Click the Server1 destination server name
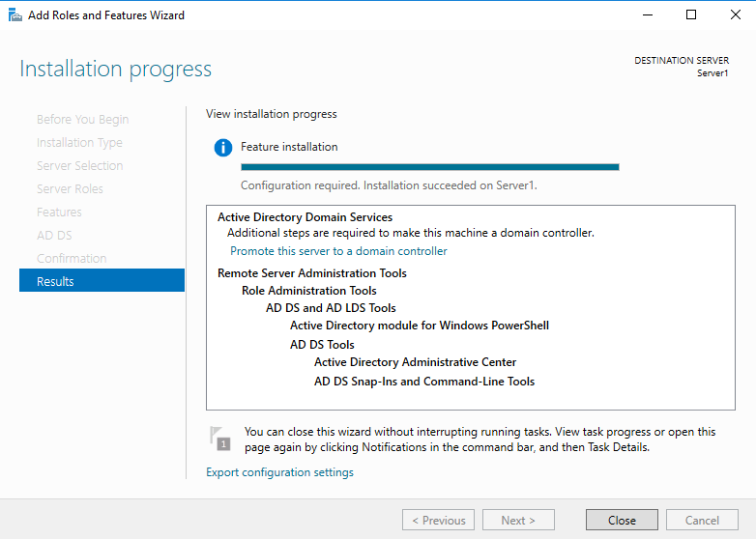The height and width of the screenshot is (539, 756). pos(712,73)
